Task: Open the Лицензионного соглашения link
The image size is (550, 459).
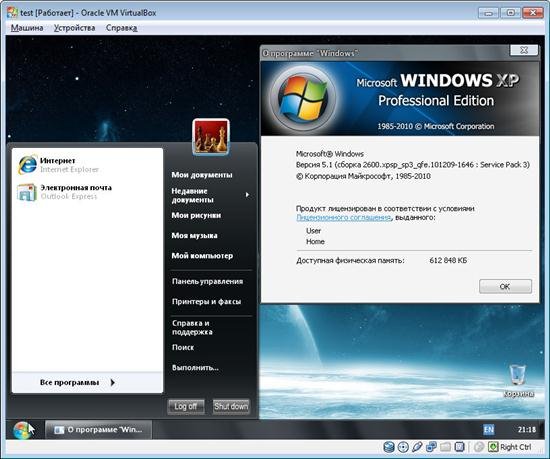Action: 343,217
